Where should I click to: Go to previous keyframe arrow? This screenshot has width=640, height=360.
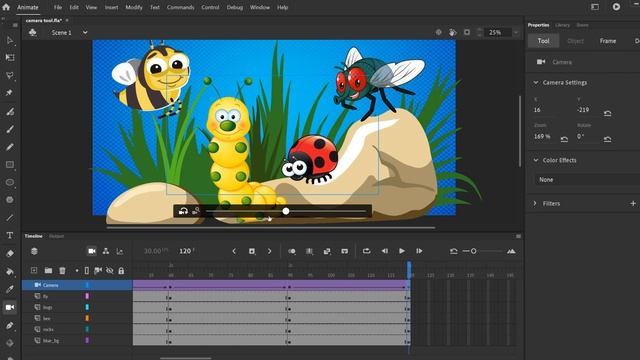pyautogui.click(x=234, y=251)
